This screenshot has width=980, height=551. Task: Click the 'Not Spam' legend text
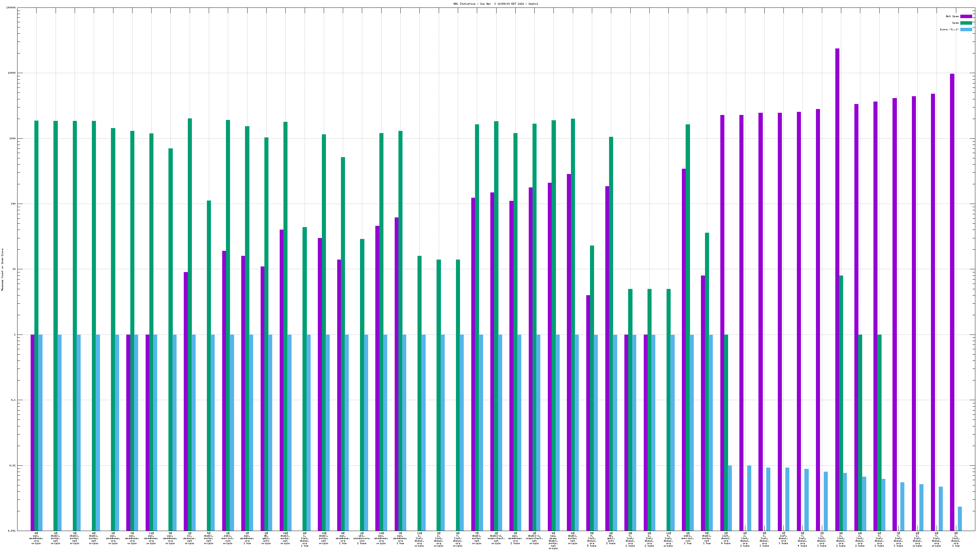952,16
